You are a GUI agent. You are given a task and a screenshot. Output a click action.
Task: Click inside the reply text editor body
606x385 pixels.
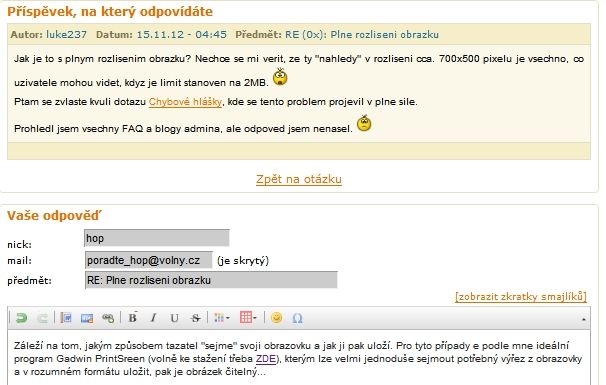(299, 358)
